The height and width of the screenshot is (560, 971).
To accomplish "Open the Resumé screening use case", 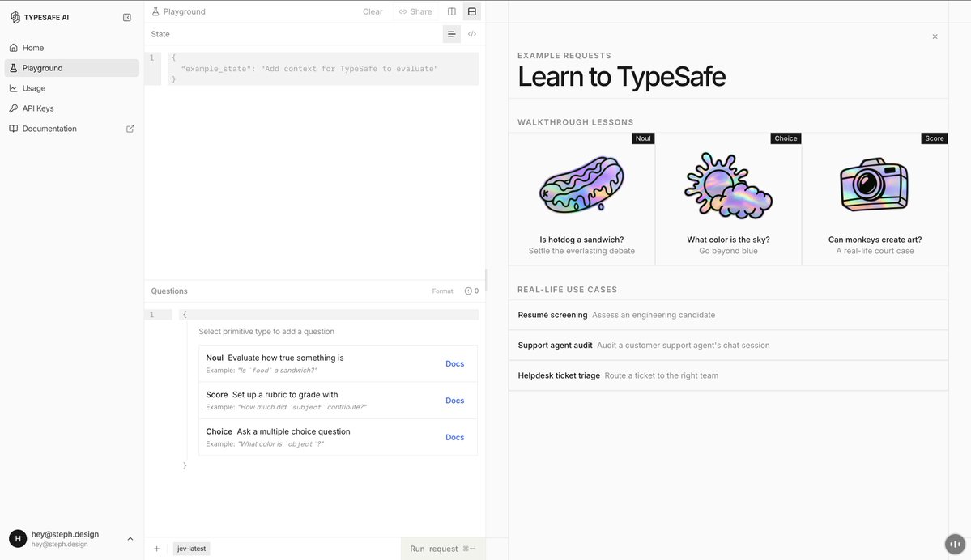I will [x=728, y=315].
